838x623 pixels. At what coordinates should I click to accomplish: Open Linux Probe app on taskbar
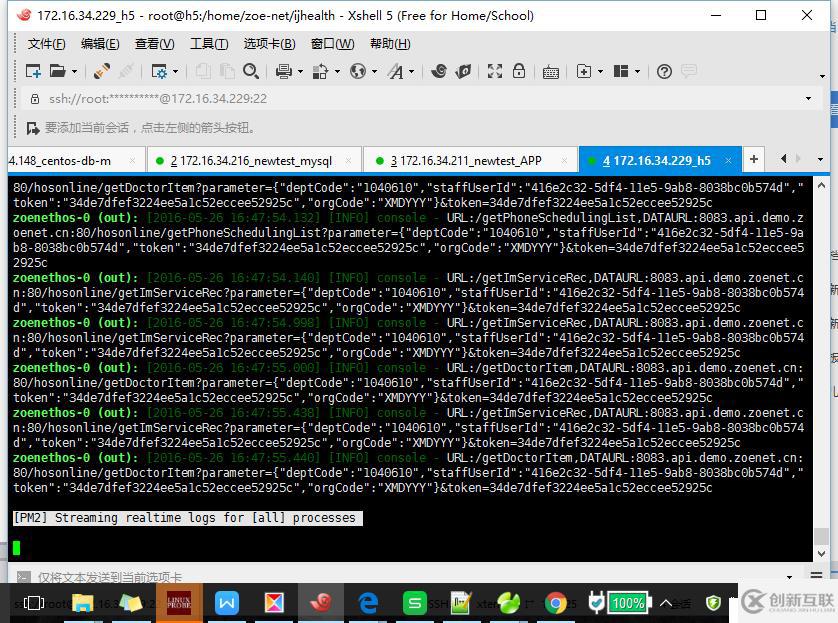tap(179, 603)
